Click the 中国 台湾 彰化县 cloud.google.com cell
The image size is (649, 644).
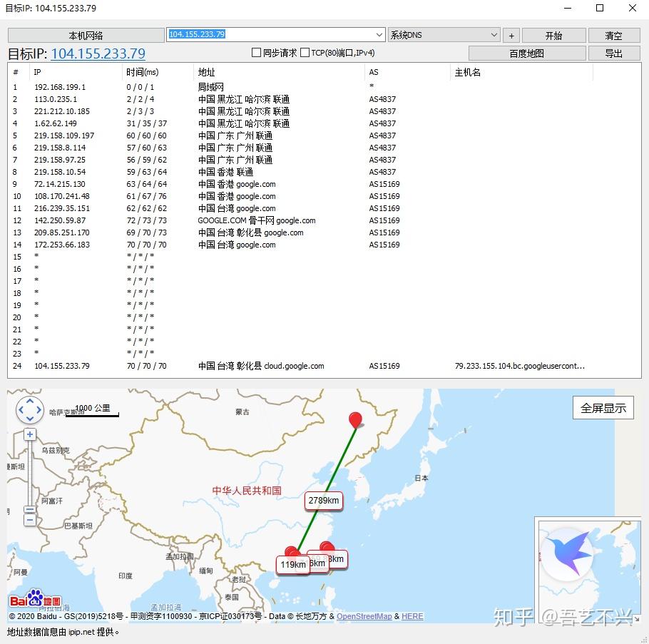(x=261, y=366)
